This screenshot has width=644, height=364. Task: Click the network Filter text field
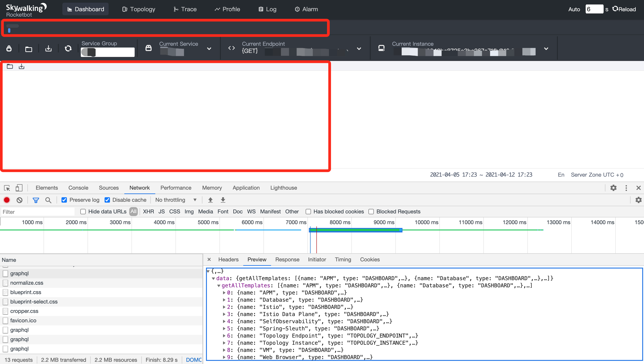click(37, 212)
